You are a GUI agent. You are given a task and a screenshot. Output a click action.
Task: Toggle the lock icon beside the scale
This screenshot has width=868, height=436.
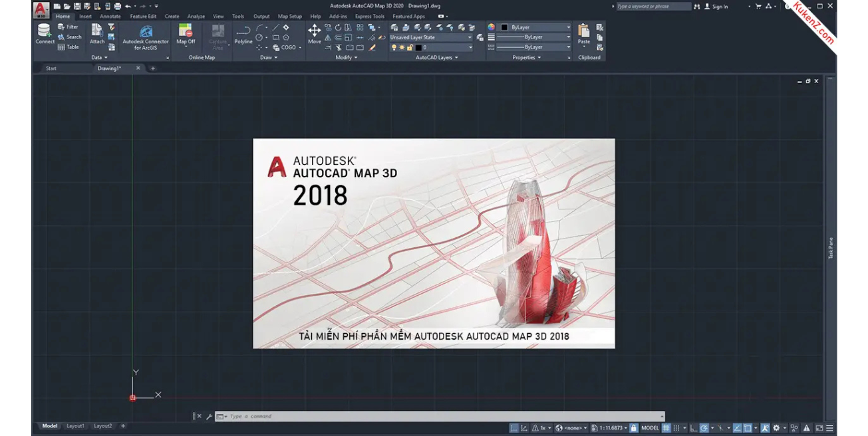click(634, 428)
